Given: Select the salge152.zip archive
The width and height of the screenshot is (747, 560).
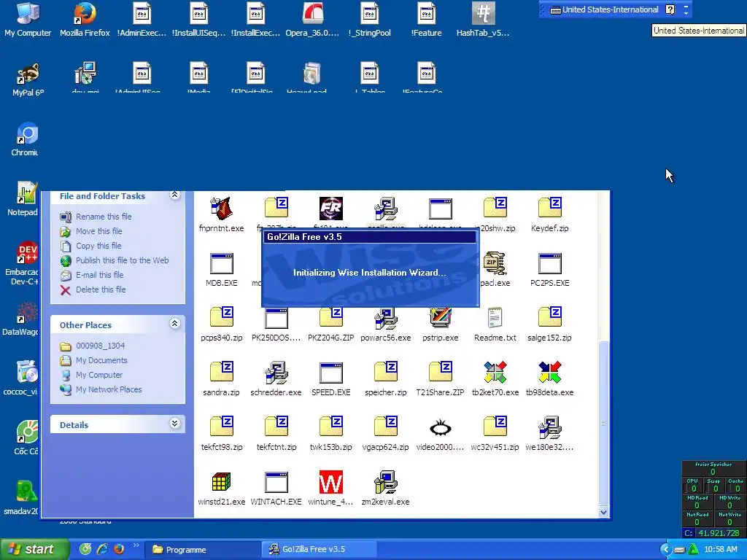Looking at the screenshot, I should [x=550, y=318].
